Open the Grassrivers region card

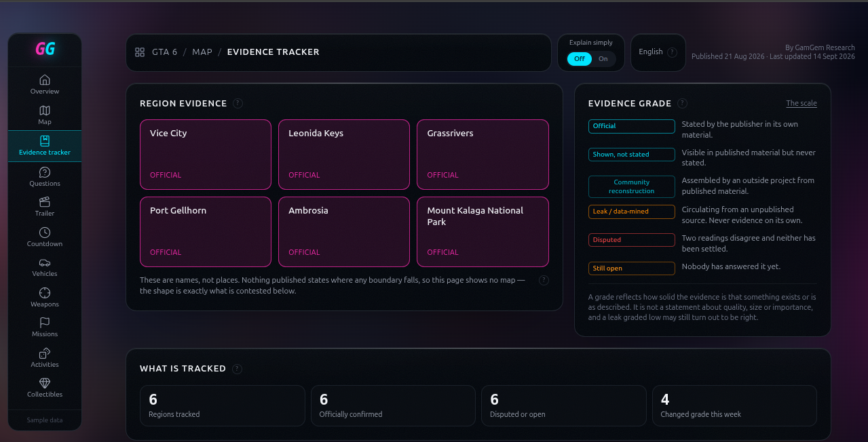[483, 155]
